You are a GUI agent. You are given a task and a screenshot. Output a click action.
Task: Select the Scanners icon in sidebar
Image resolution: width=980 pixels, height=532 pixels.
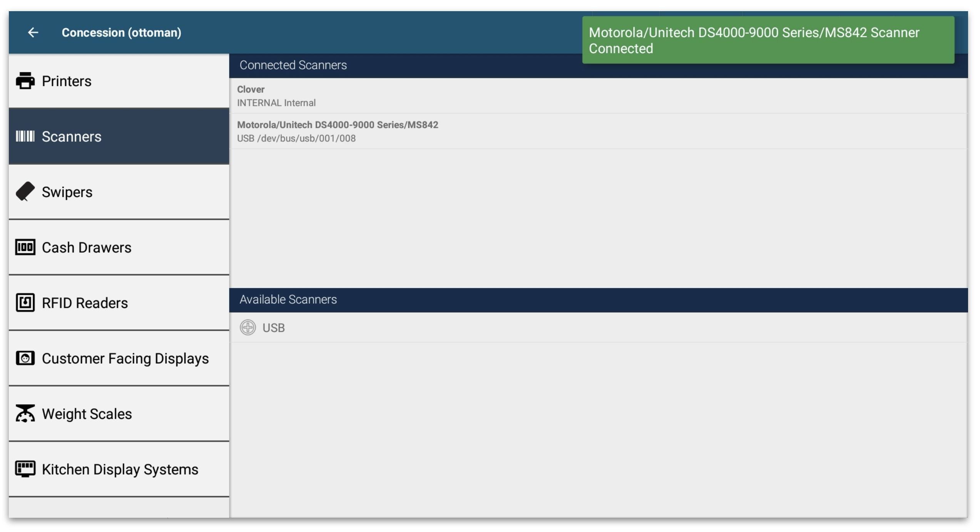coord(25,136)
